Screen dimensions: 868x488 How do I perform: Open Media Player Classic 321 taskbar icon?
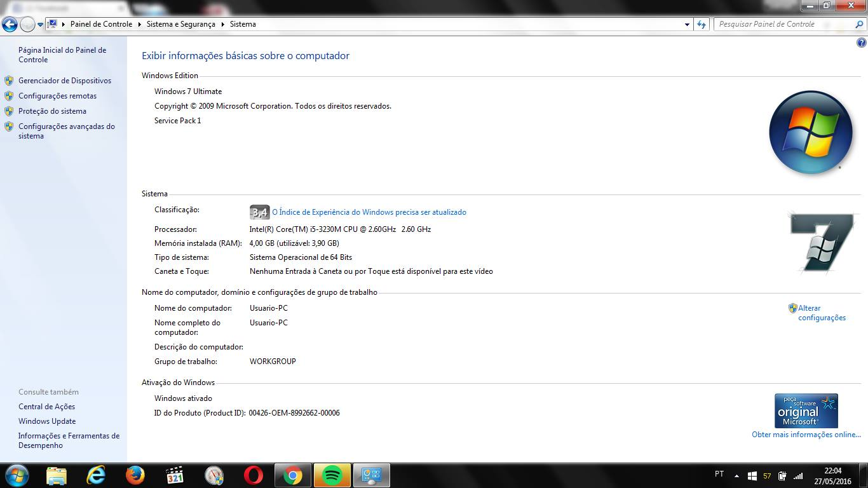175,475
